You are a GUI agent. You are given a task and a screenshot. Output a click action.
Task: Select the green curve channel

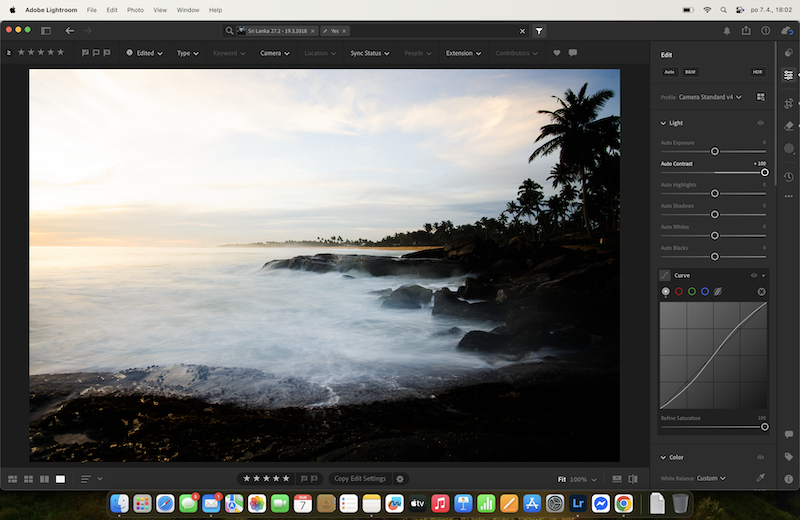click(x=692, y=291)
